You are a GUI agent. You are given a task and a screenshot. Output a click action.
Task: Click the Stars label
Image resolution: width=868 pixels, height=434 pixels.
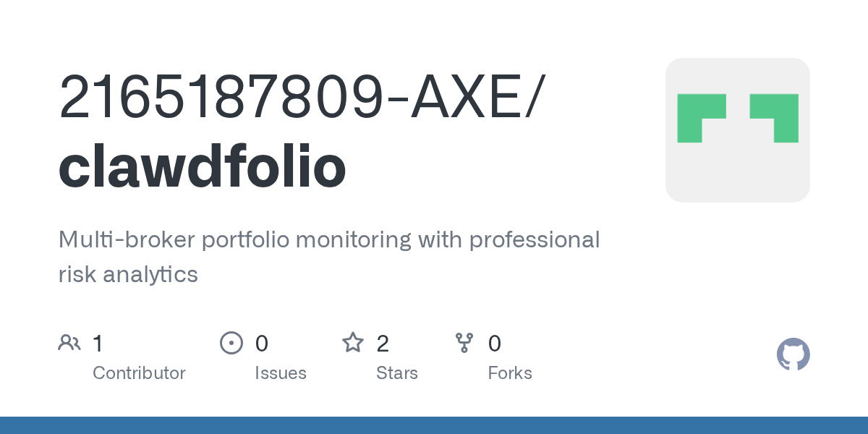pyautogui.click(x=396, y=373)
